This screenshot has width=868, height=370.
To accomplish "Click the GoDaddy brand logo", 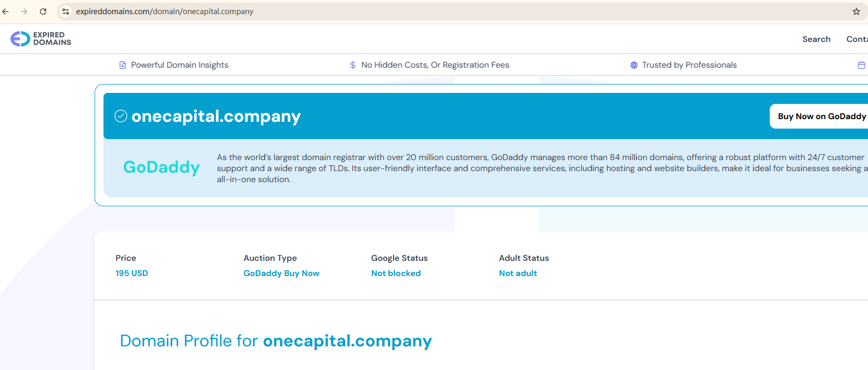I will tap(161, 167).
